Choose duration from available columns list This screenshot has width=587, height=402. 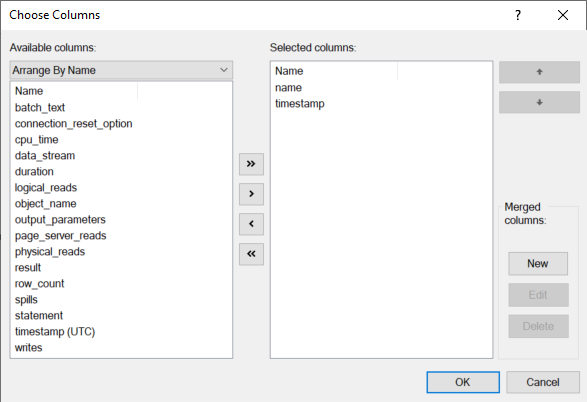pos(34,171)
